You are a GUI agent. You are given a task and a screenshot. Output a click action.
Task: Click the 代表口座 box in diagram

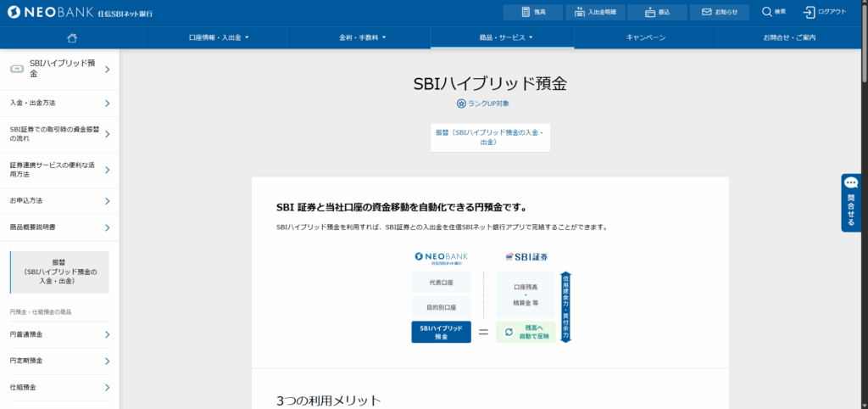(441, 282)
